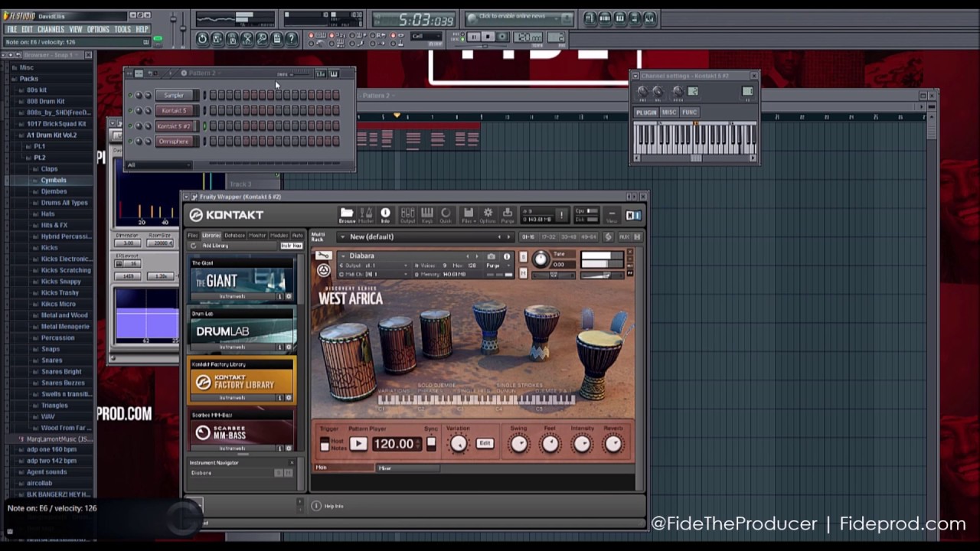The width and height of the screenshot is (980, 551).
Task: Open New (default) multi rack dropdown
Action: (x=342, y=237)
